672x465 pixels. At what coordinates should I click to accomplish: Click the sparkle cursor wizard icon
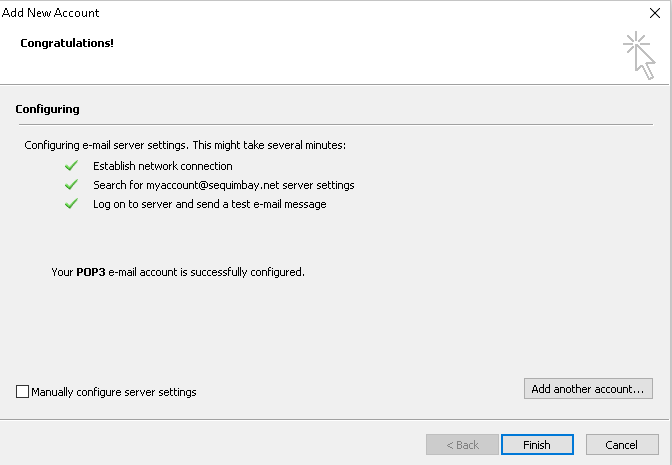pyautogui.click(x=639, y=55)
